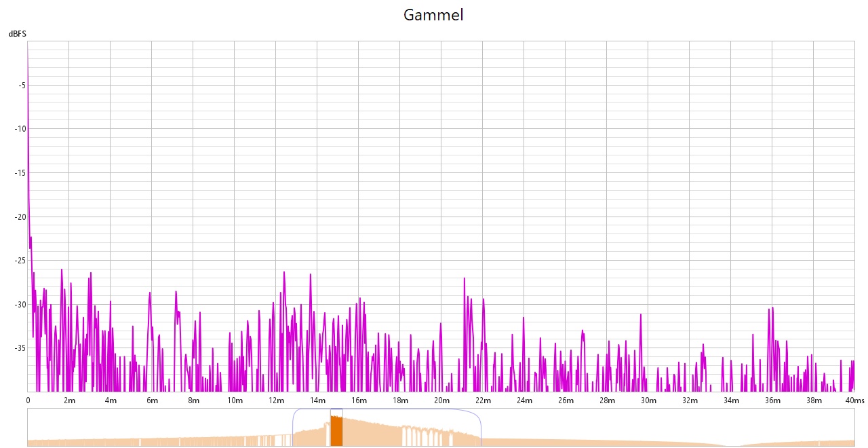Click the dBFS axis unit label
868x448 pixels.
point(16,33)
